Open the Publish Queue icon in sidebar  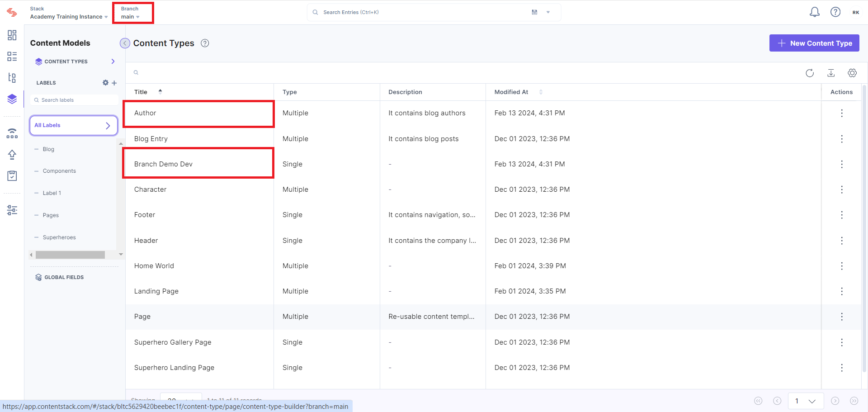tap(12, 133)
